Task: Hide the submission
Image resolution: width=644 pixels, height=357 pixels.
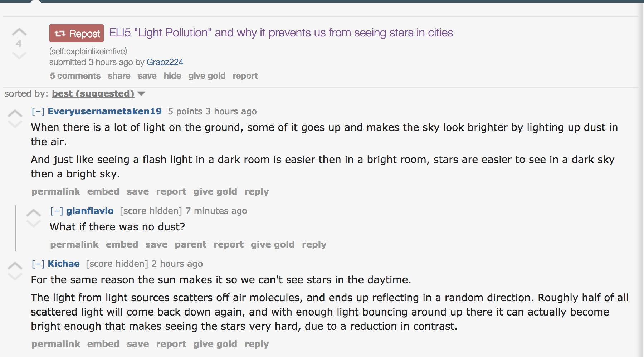Action: 172,75
